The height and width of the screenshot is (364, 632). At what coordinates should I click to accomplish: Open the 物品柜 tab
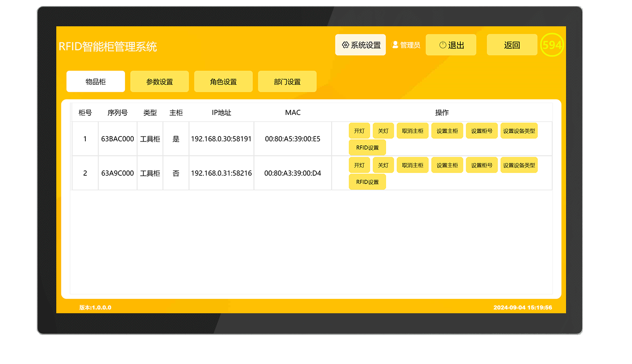pyautogui.click(x=95, y=82)
